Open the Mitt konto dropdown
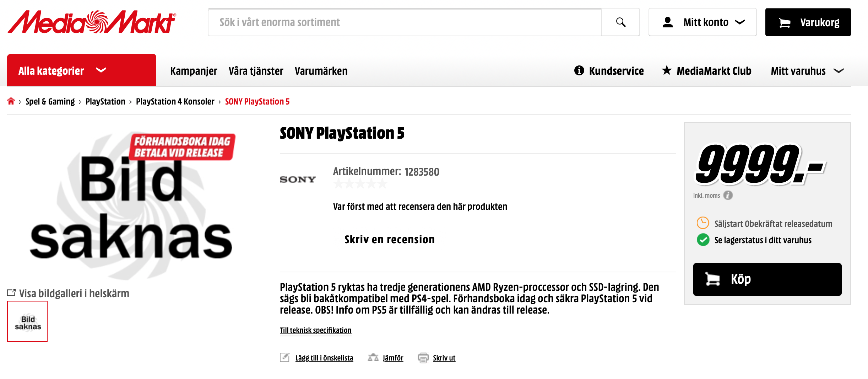This screenshot has height=379, width=868. (x=702, y=22)
